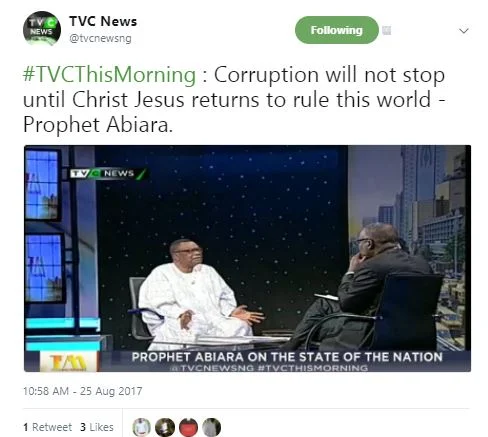488x437 pixels.
Task: Open the first liker's avatar
Action: [141, 427]
